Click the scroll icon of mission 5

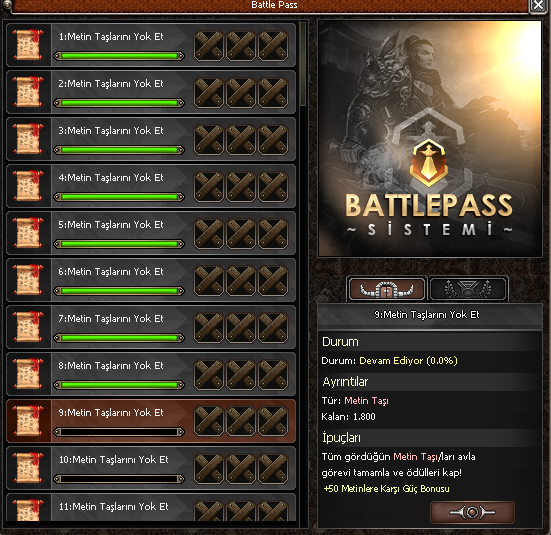(28, 233)
